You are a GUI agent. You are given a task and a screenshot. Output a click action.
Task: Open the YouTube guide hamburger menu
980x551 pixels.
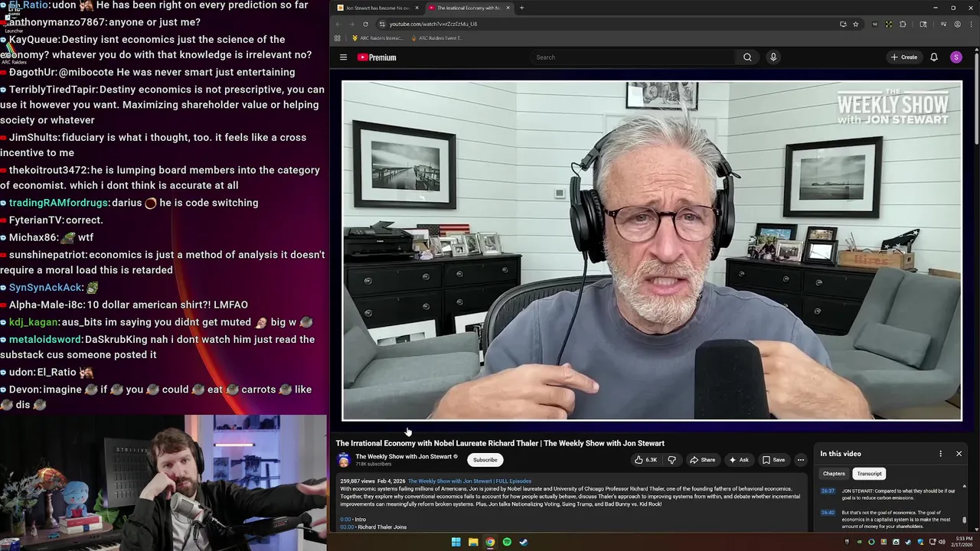click(343, 57)
